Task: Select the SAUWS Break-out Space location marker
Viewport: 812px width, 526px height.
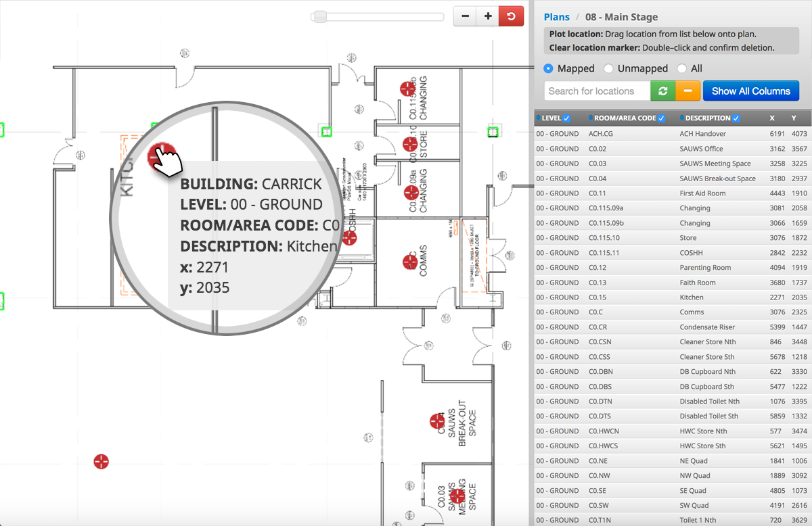Action: [437, 421]
